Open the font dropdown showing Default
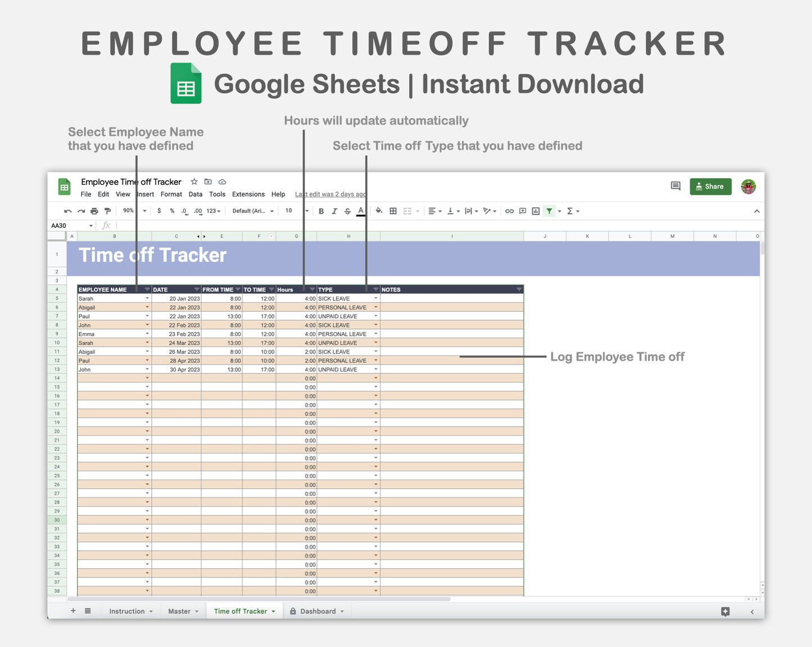 coord(251,211)
